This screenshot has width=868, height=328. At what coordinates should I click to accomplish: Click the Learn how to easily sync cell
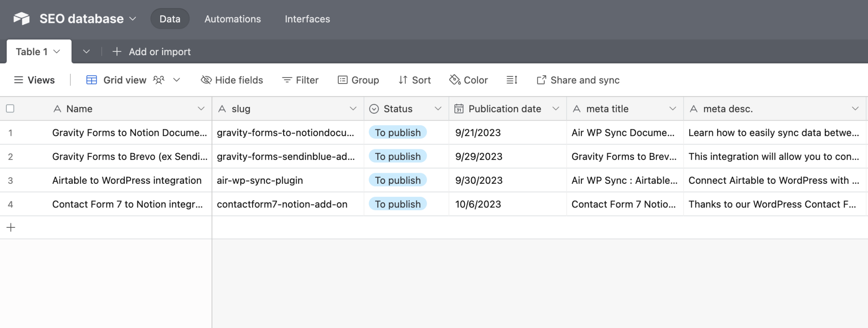coord(775,132)
